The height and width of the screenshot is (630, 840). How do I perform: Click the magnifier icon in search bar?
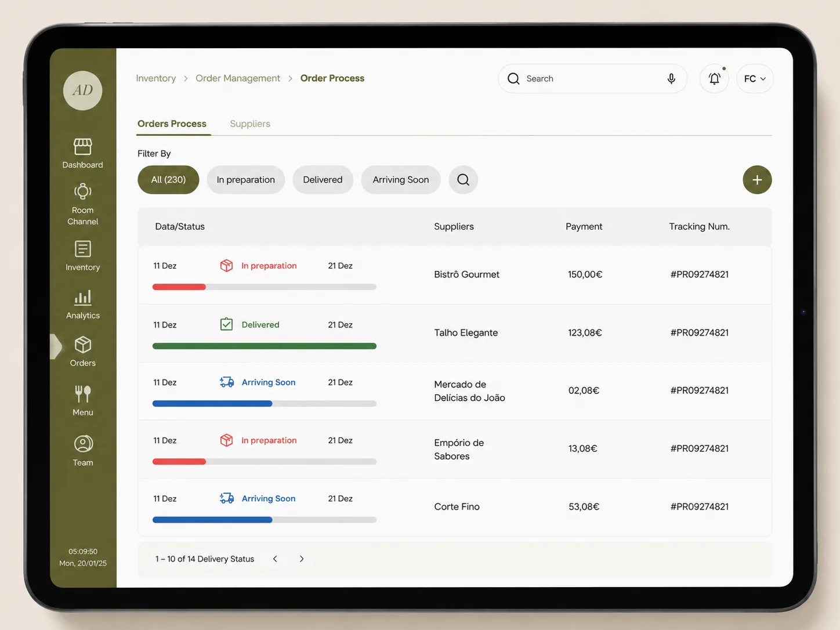(x=513, y=78)
